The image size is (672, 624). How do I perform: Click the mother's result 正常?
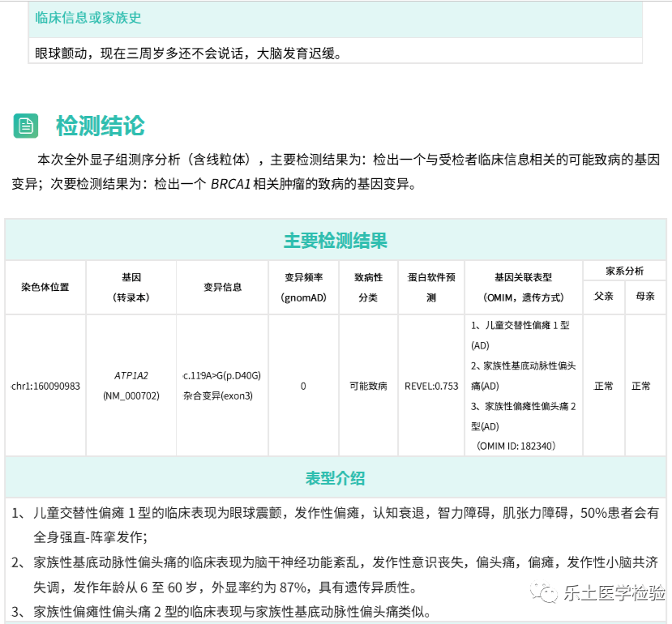[x=641, y=386]
